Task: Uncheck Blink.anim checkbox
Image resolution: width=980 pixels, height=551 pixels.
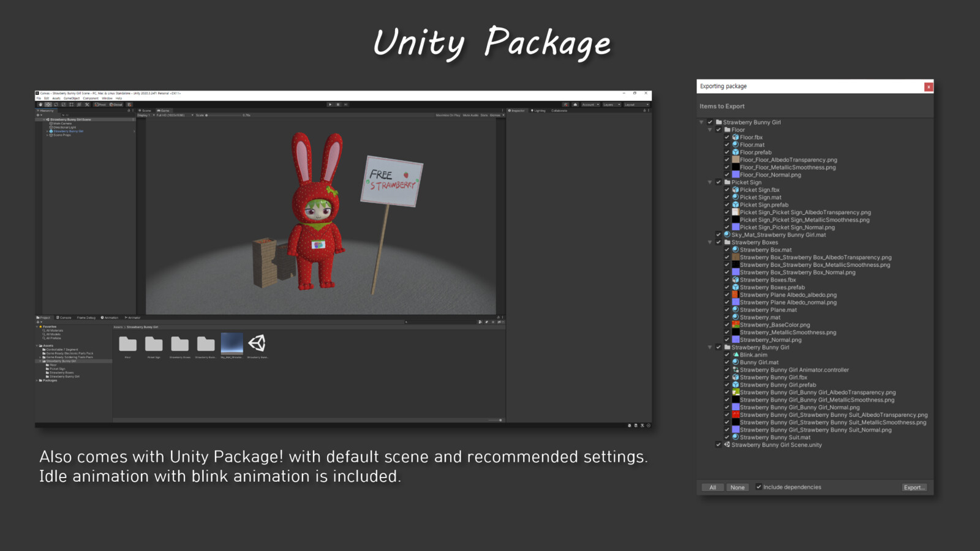Action: coord(727,354)
